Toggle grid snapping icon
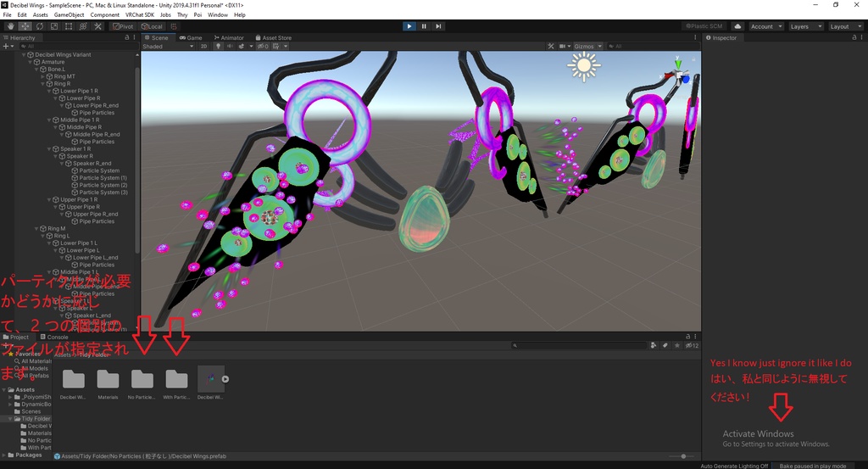 point(174,26)
